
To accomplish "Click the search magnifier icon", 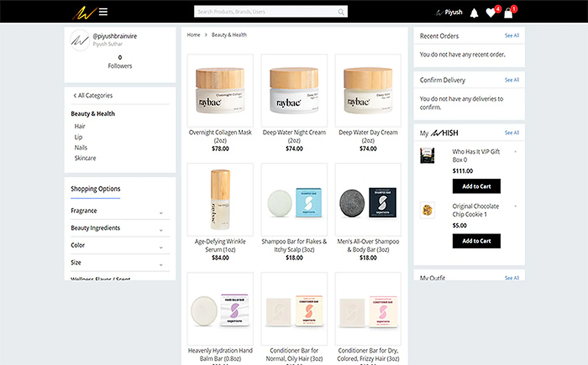I will [x=341, y=12].
